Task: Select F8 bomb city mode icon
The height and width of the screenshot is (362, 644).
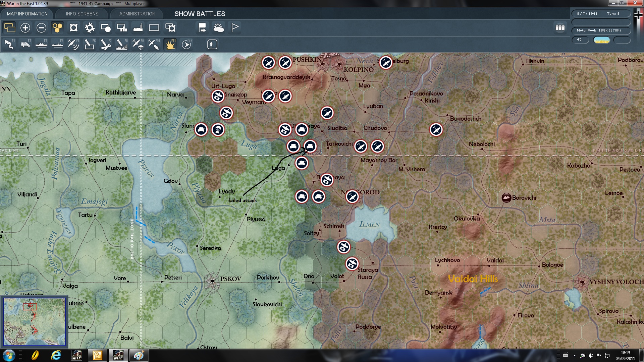Action: 122,44
